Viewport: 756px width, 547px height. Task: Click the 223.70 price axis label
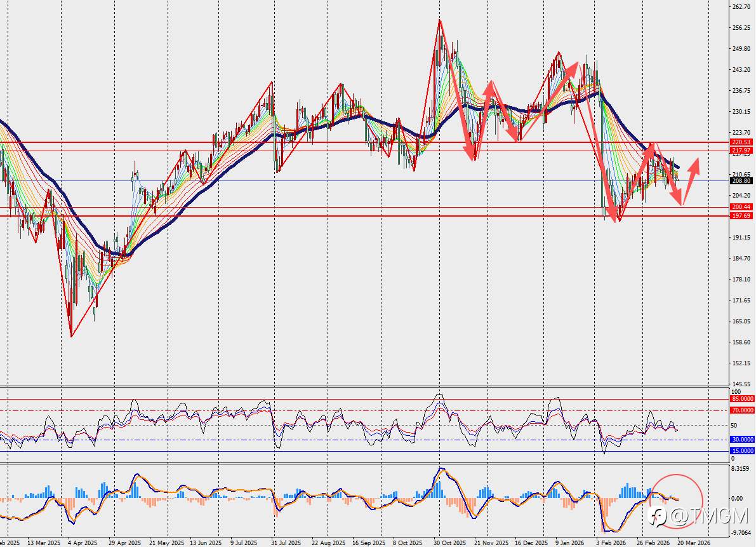pos(741,133)
